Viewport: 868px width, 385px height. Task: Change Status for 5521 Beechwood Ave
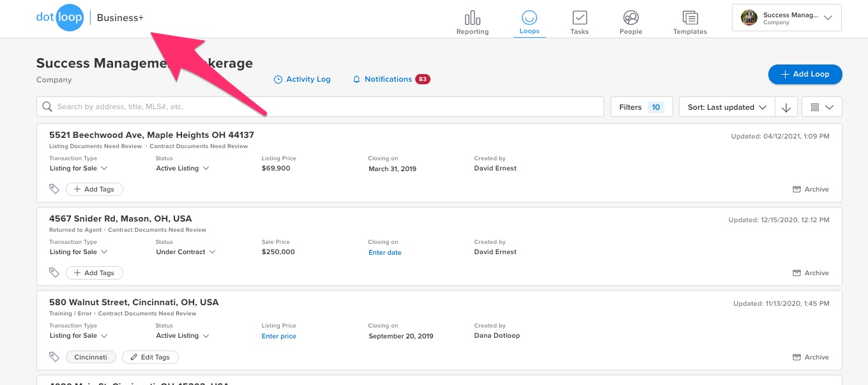click(x=183, y=169)
